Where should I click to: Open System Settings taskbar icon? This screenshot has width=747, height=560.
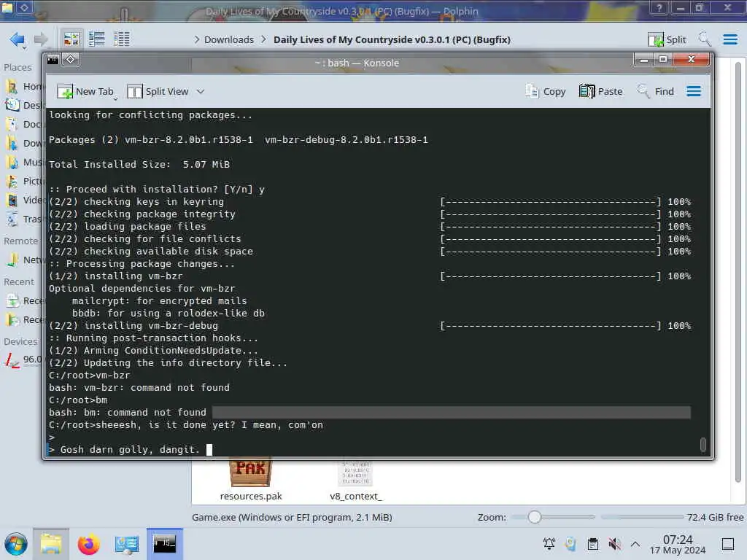point(126,544)
